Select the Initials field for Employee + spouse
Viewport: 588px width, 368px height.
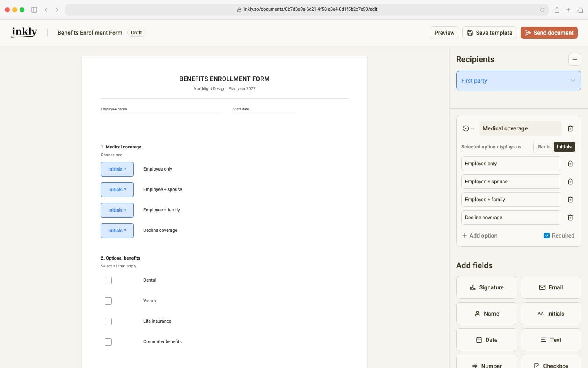117,190
